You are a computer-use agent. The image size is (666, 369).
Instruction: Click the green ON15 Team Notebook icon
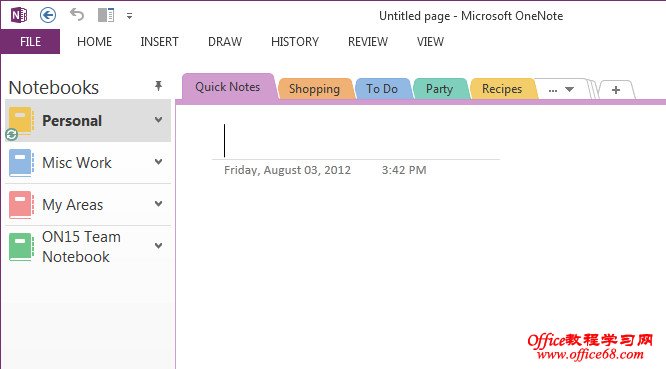(x=21, y=247)
